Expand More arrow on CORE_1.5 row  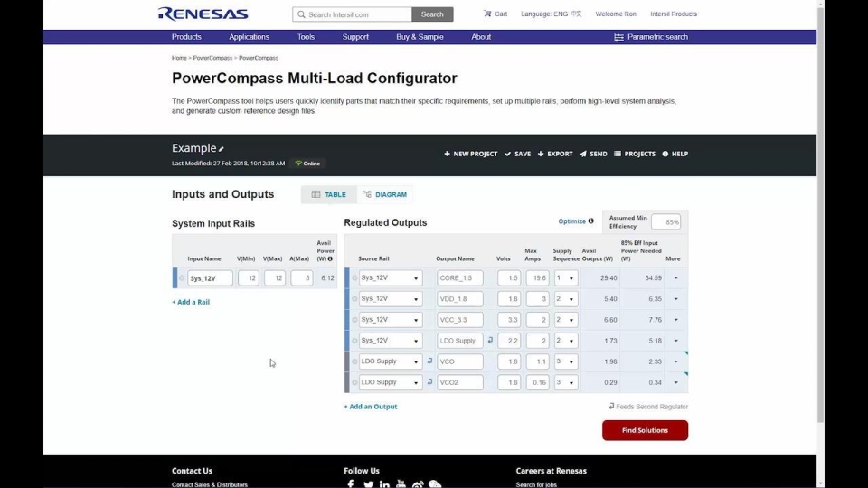(676, 277)
